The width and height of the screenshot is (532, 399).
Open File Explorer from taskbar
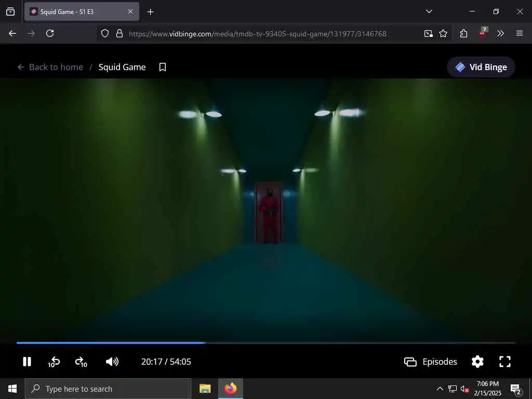pyautogui.click(x=205, y=389)
